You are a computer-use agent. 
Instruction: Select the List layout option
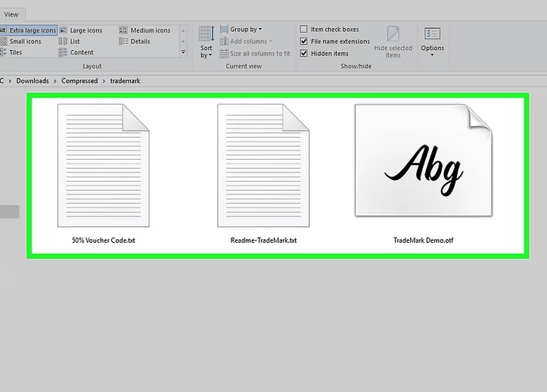click(74, 42)
